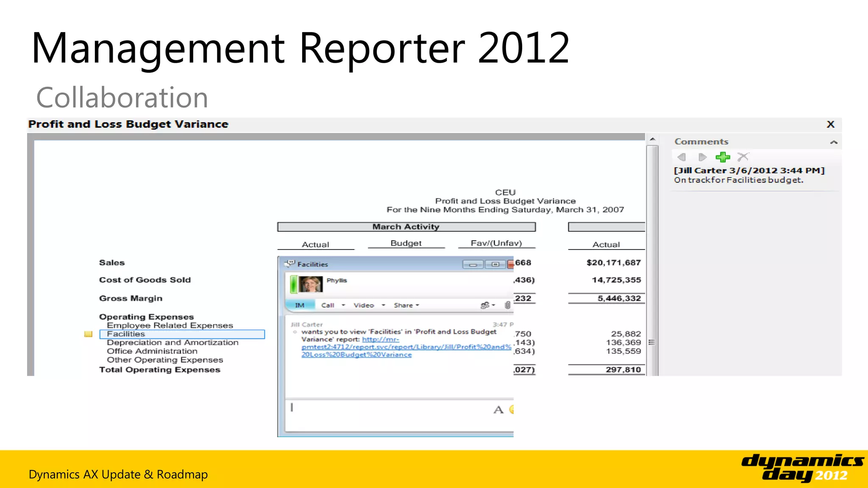Click the 'On track for Facilities budget.' comment
The image size is (868, 488).
[739, 180]
